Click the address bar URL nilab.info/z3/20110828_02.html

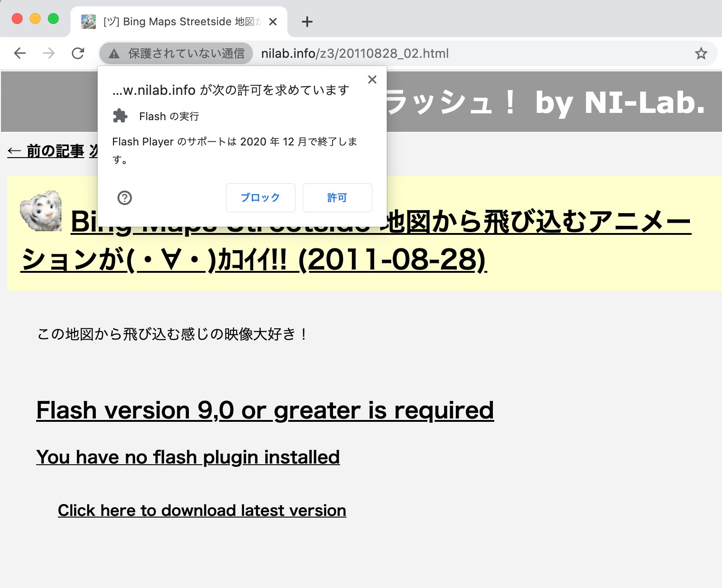[x=355, y=53]
